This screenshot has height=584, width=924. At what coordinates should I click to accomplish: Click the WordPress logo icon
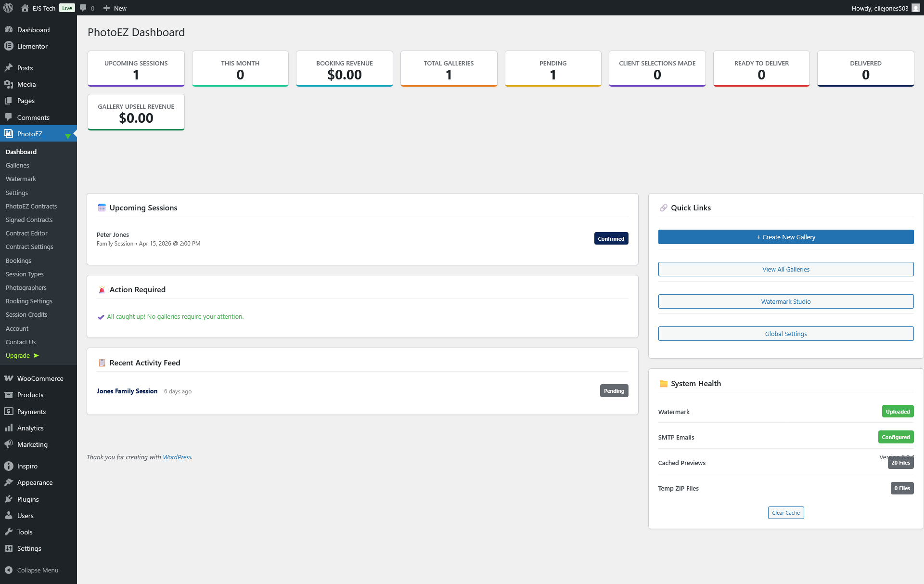tap(8, 8)
